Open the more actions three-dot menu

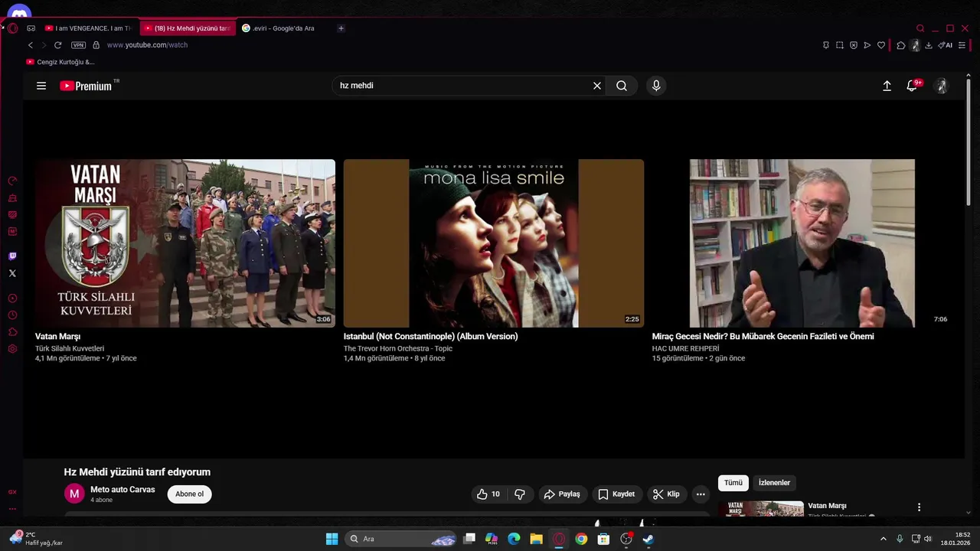point(701,494)
